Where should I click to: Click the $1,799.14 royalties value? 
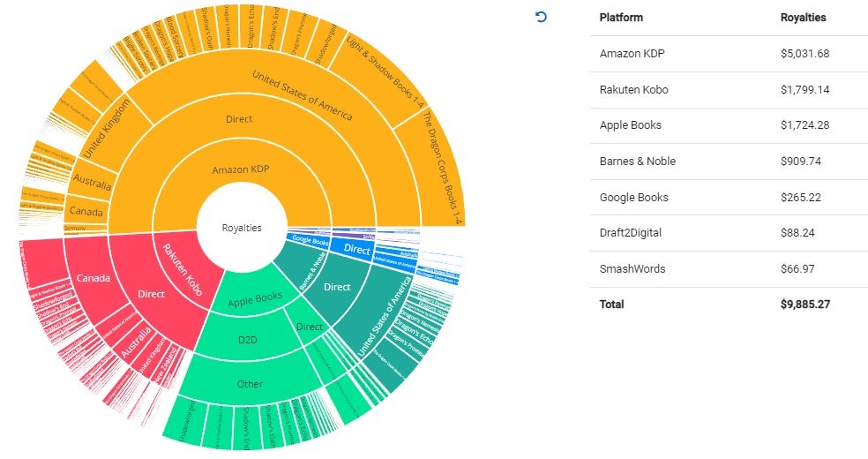pyautogui.click(x=804, y=90)
